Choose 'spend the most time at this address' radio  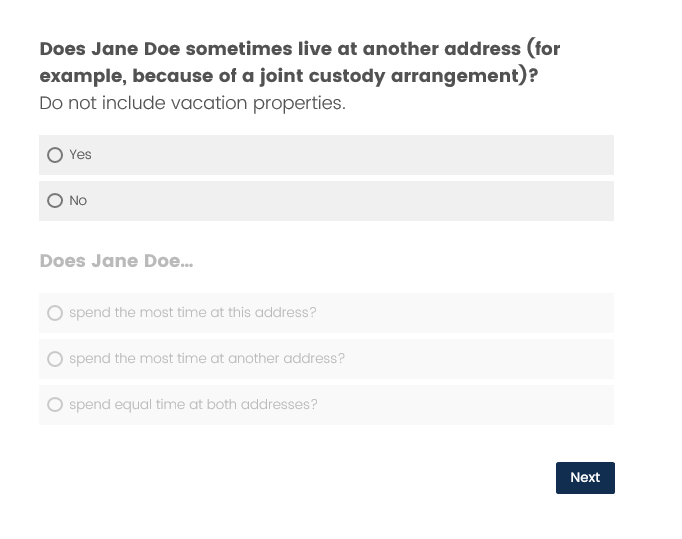pos(55,313)
